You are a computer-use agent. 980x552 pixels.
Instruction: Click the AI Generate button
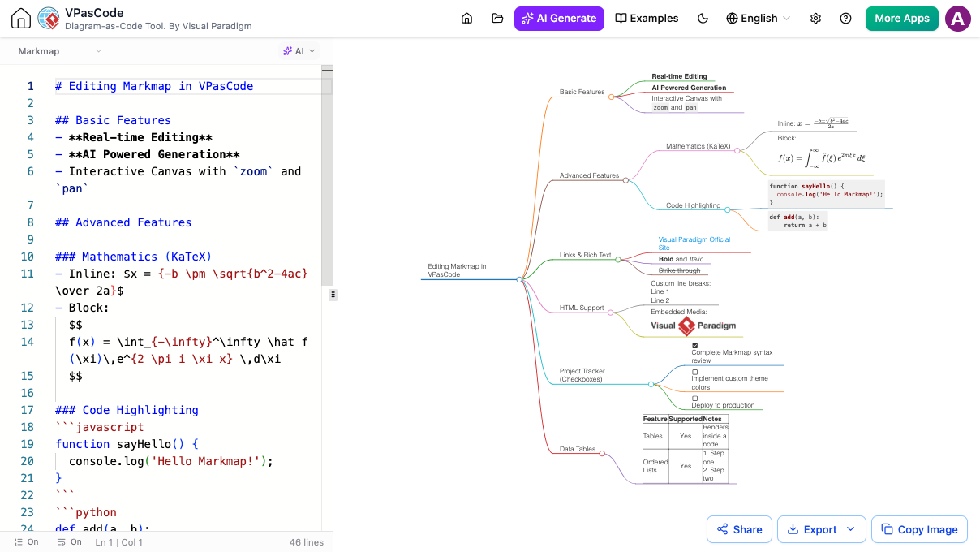coord(559,19)
